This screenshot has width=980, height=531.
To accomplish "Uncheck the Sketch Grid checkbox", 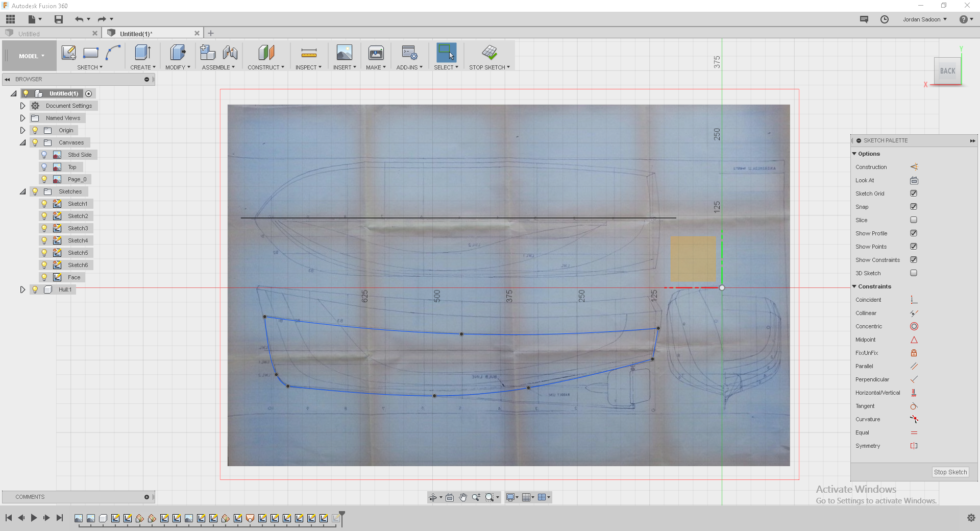I will coord(914,194).
